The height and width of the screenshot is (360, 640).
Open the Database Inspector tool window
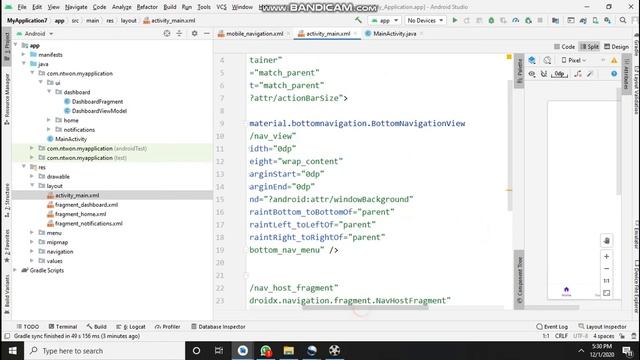pyautogui.click(x=218, y=327)
